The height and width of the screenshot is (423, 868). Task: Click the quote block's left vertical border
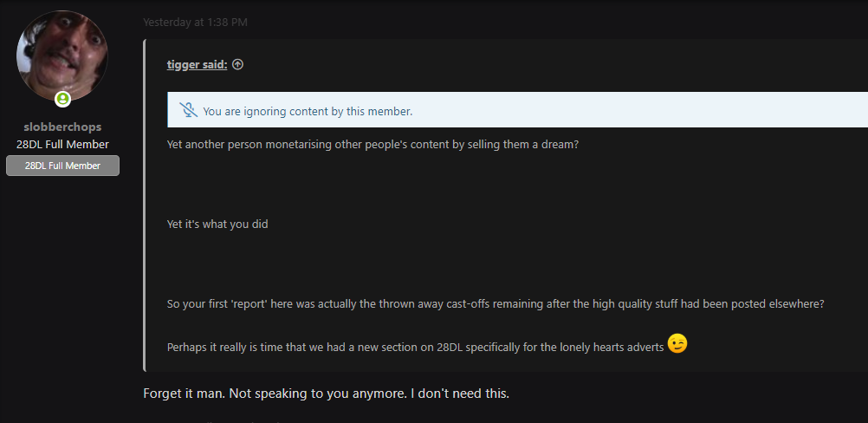point(145,205)
